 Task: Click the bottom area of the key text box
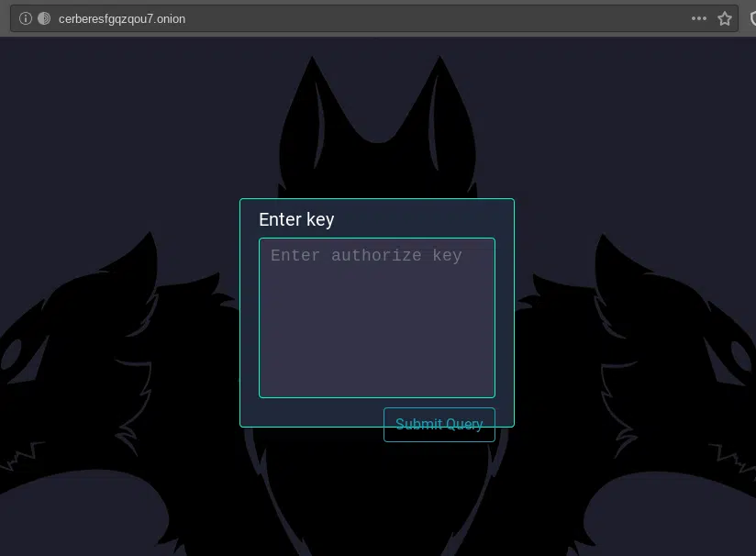376,381
